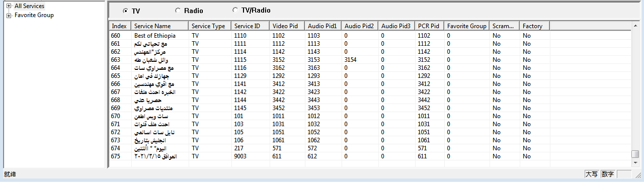Select the row with Service ID 9003

pos(370,156)
